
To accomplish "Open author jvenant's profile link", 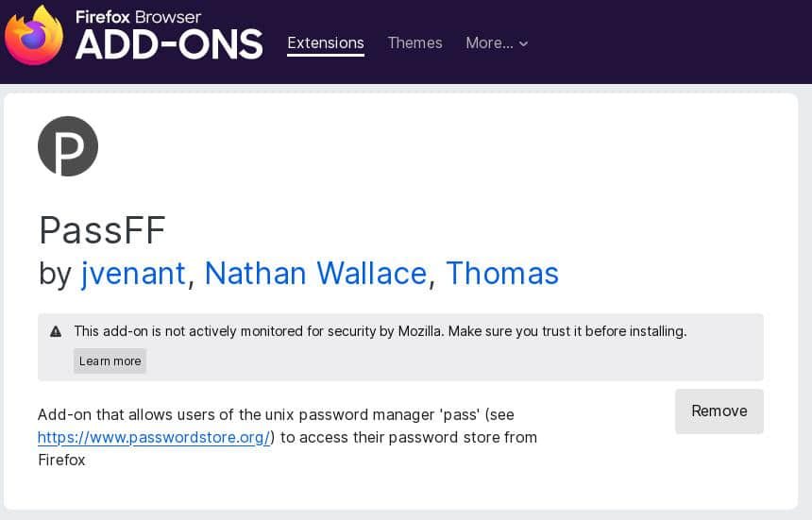I will pos(133,273).
